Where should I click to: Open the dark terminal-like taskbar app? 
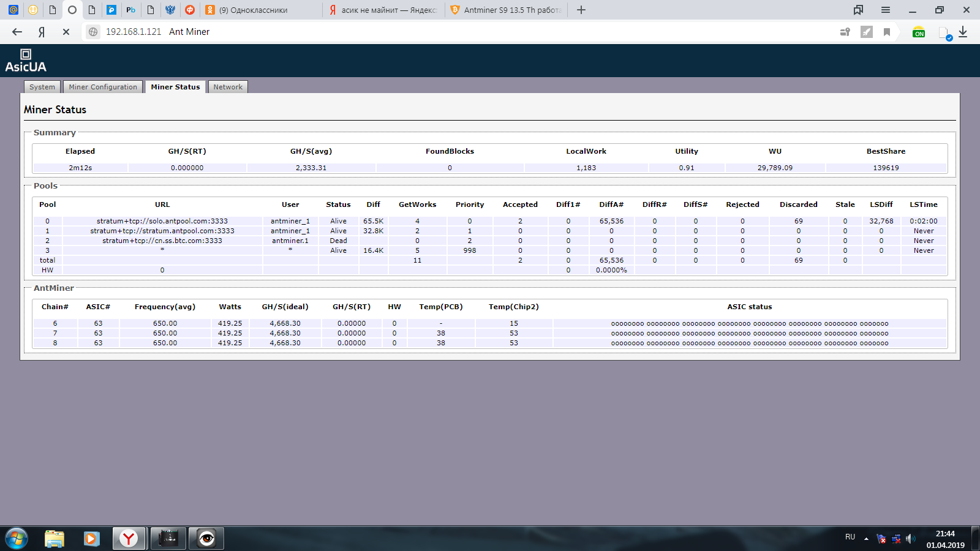point(168,539)
